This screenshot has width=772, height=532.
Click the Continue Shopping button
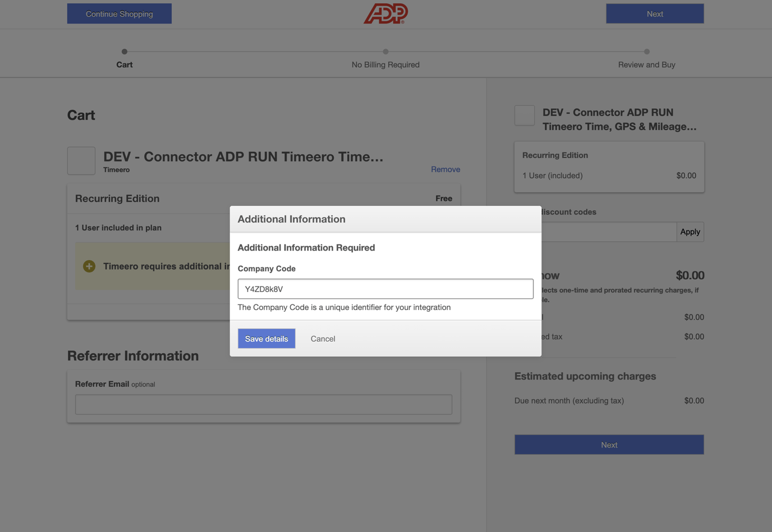pyautogui.click(x=119, y=13)
